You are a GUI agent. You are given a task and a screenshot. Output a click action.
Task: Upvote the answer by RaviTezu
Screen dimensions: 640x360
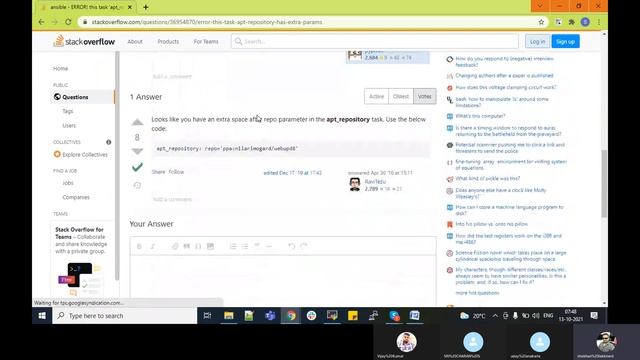pos(137,122)
